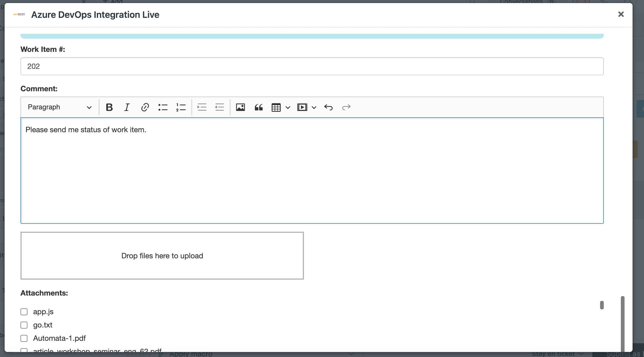Click the 'Work Item #:' label
This screenshot has height=357, width=644.
(43, 49)
